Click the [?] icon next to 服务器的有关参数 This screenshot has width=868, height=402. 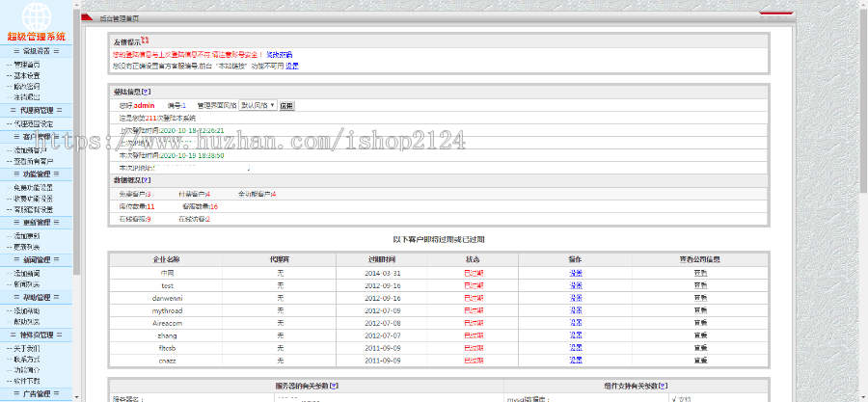pyautogui.click(x=334, y=386)
